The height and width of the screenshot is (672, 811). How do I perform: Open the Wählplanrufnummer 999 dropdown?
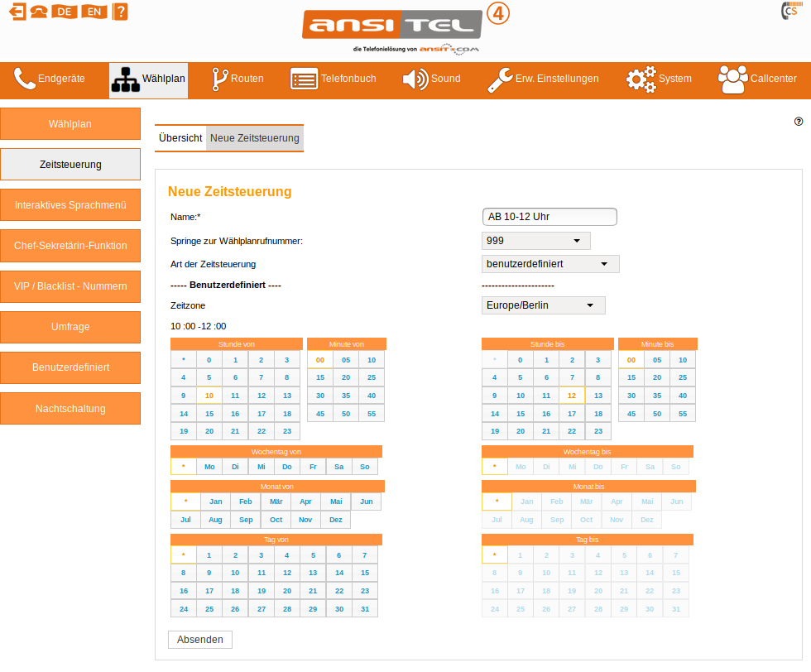[x=536, y=241]
